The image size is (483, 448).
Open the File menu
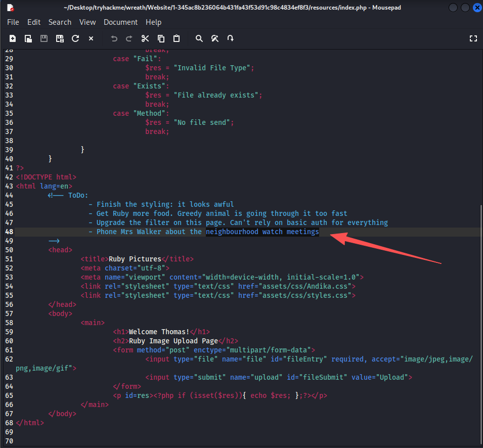tap(13, 22)
